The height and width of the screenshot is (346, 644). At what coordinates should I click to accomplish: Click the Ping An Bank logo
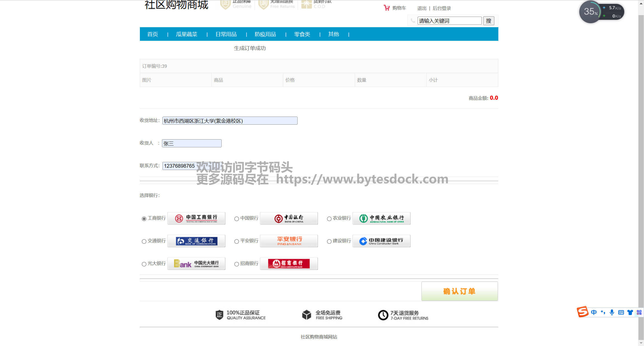289,241
